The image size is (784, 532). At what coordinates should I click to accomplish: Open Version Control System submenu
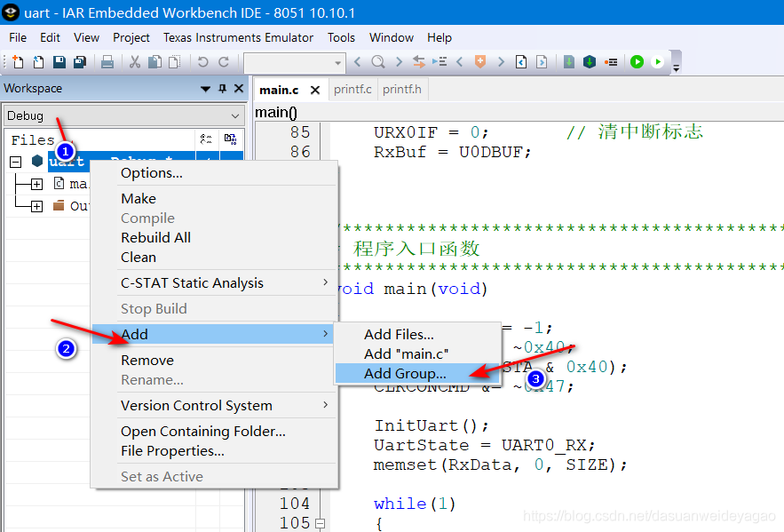(x=214, y=406)
